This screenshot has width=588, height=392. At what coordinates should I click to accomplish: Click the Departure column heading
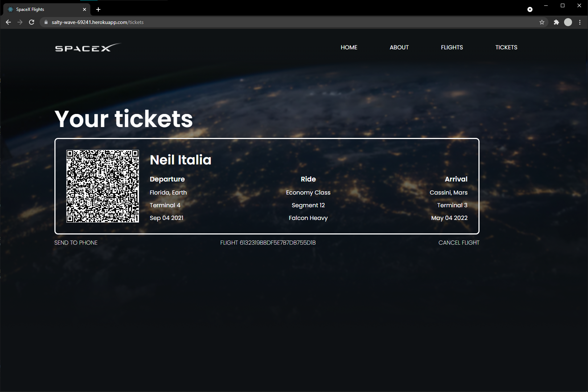click(x=167, y=179)
